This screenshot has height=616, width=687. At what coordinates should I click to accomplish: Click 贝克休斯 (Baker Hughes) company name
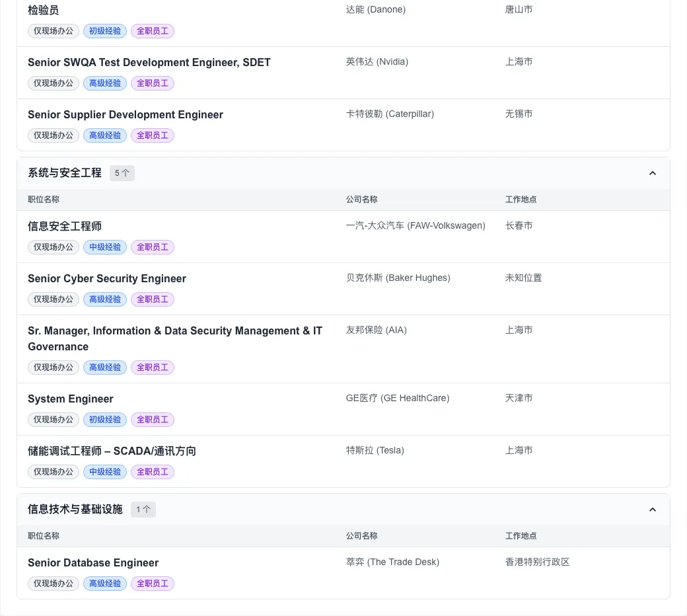point(398,278)
